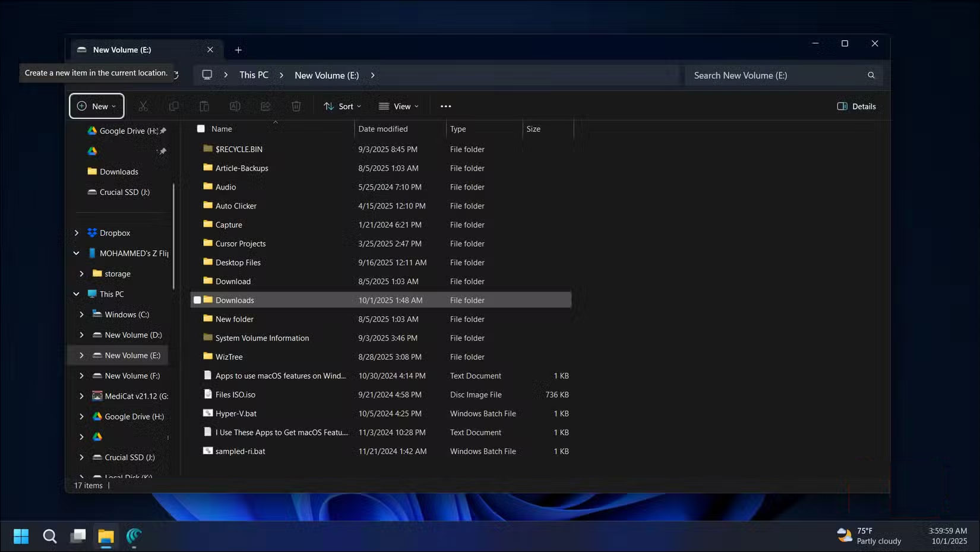Screen dimensions: 980x552
Task: Toggle the Details pane button
Action: [x=856, y=106]
